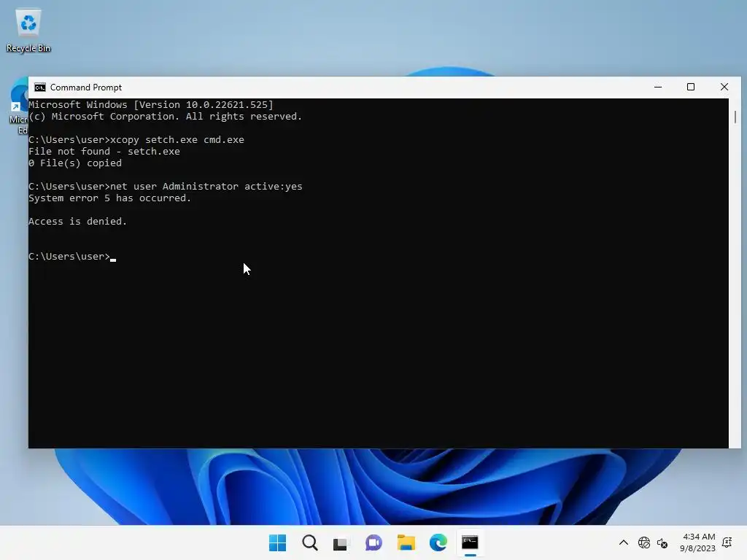The image size is (747, 560).
Task: Minimize the Command Prompt window
Action: 658,87
